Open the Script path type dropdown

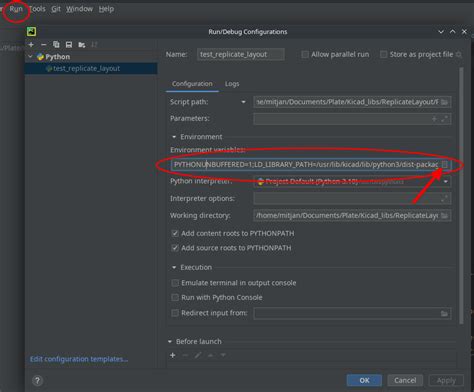click(243, 102)
